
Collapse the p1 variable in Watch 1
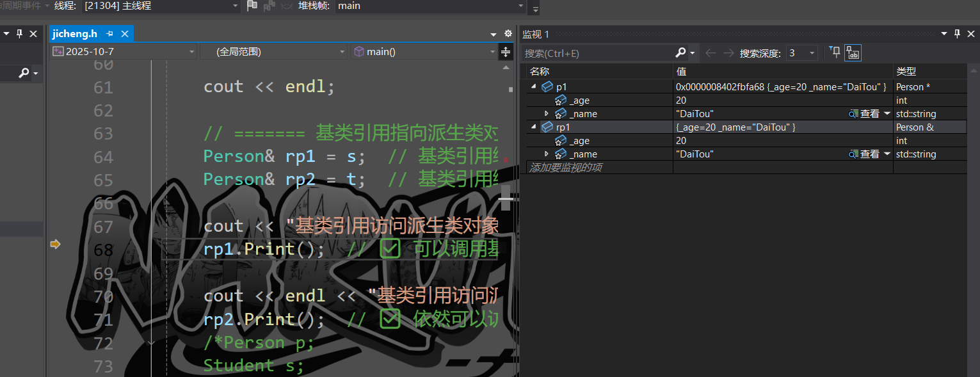coord(534,86)
